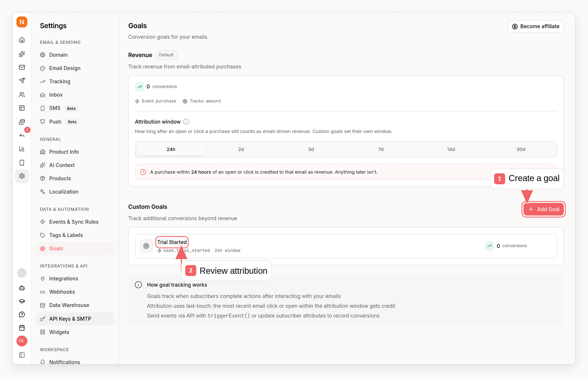Select the 7d attribution window
Viewport: 588px width, 377px height.
tap(381, 149)
